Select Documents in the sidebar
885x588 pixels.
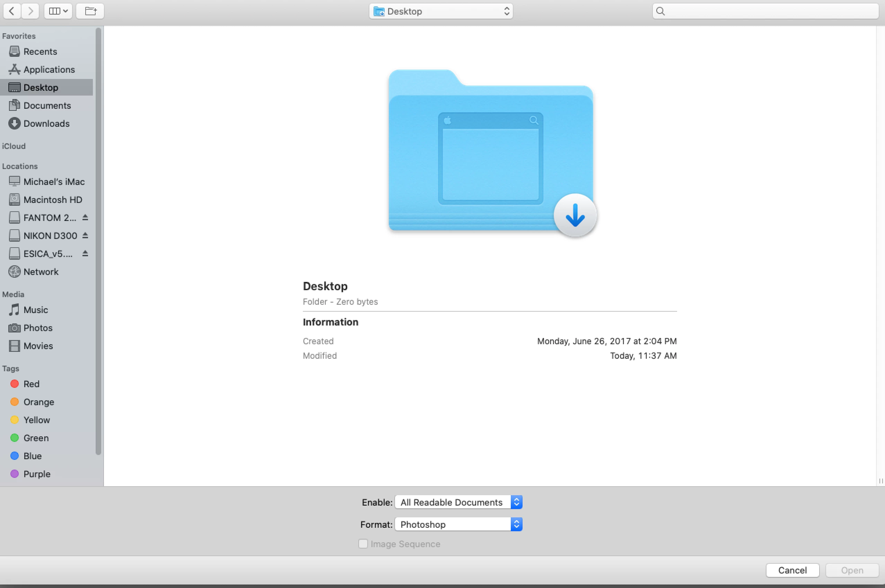(x=47, y=105)
